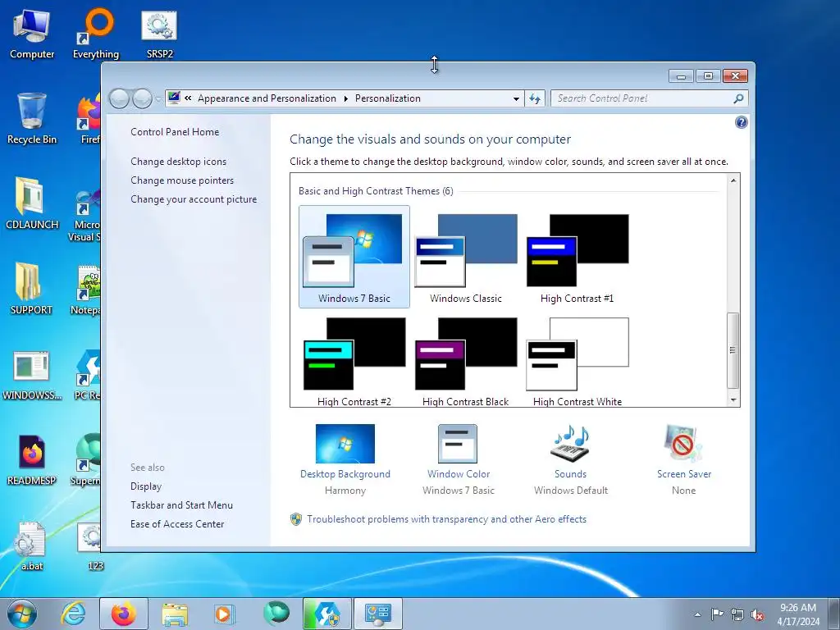
Task: Click Appearance and Personalization breadcrumb
Action: pyautogui.click(x=267, y=98)
